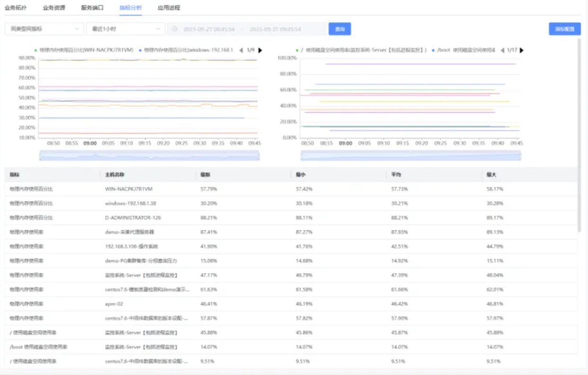The width and height of the screenshot is (588, 375).
Task: Click next page arrow in memory chart legend
Action: (x=260, y=50)
